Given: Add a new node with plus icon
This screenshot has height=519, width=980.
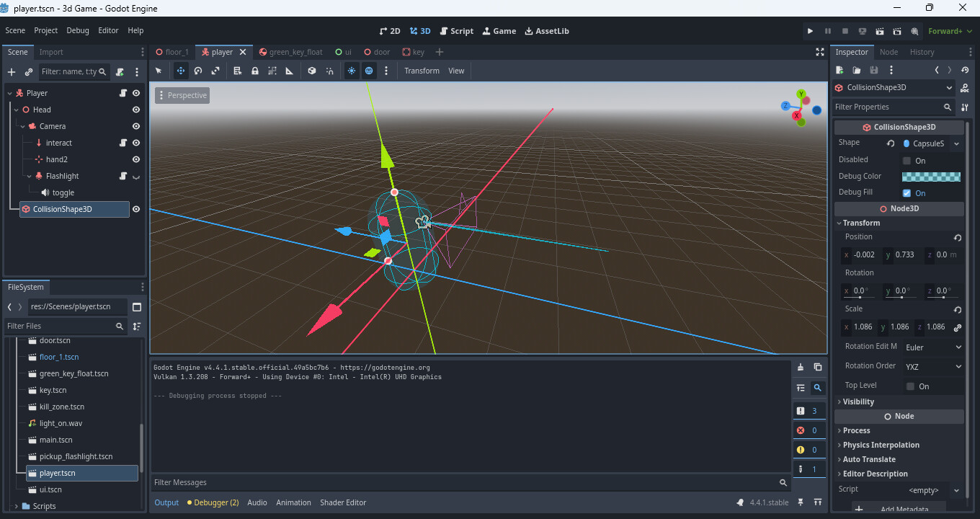Looking at the screenshot, I should tap(12, 72).
